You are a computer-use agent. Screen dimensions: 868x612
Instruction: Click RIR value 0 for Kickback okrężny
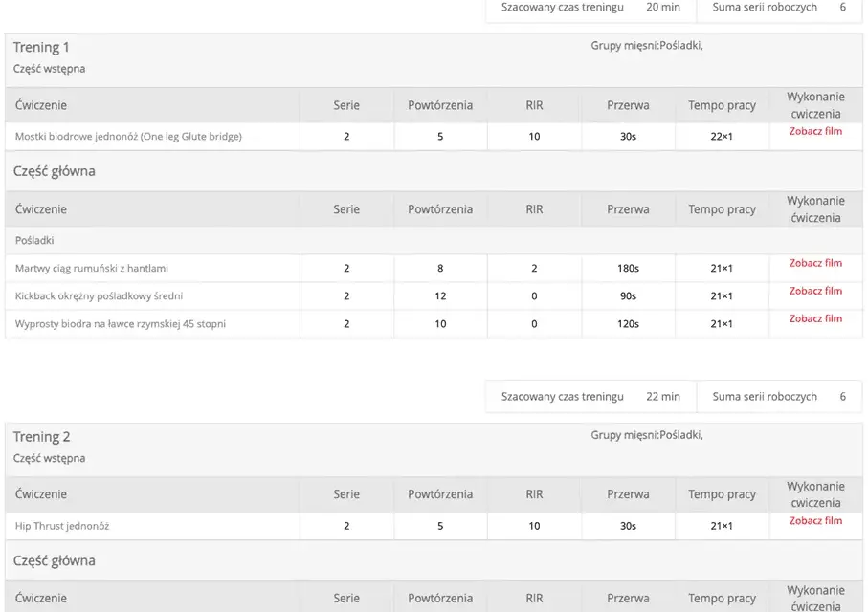(534, 296)
